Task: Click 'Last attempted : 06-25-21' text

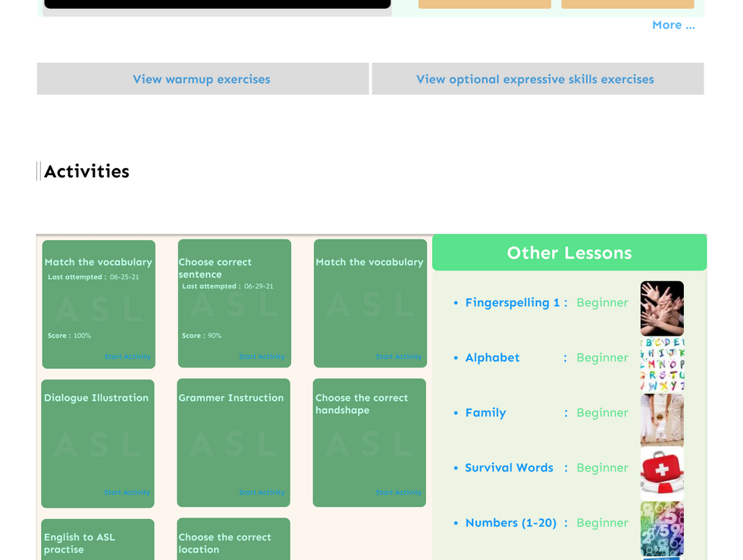Action: (x=93, y=277)
